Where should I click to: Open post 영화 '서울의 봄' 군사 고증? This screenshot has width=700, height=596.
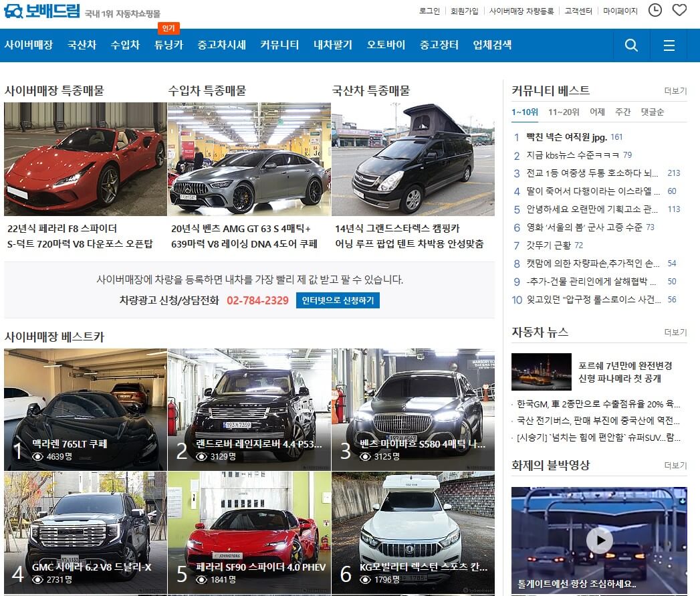point(584,227)
